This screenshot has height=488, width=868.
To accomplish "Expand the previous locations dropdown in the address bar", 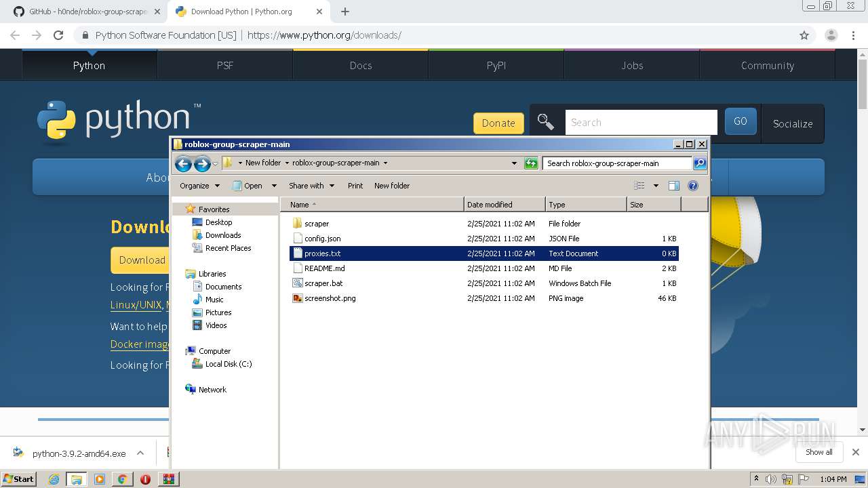I will 514,163.
